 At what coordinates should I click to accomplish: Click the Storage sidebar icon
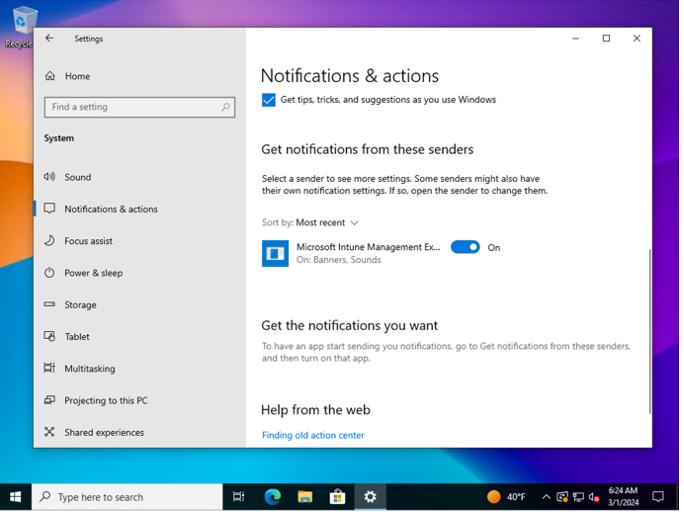click(x=50, y=305)
